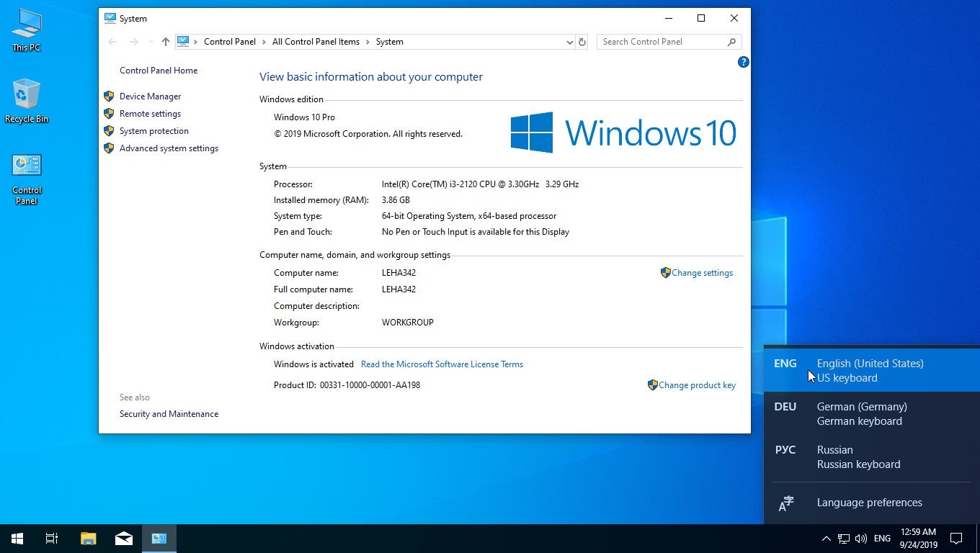Viewport: 980px width, 553px height.
Task: Open the recent locations dropdown arrow
Action: (151, 42)
